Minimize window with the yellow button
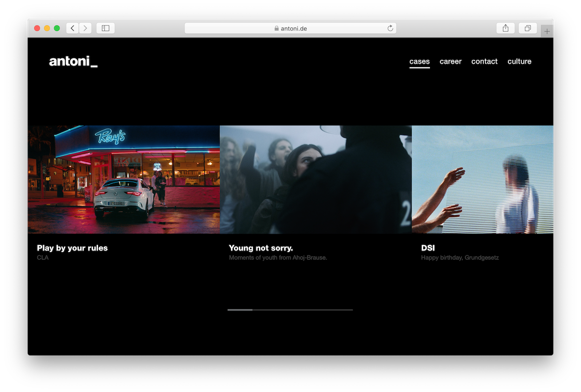The image size is (581, 392). pyautogui.click(x=47, y=28)
